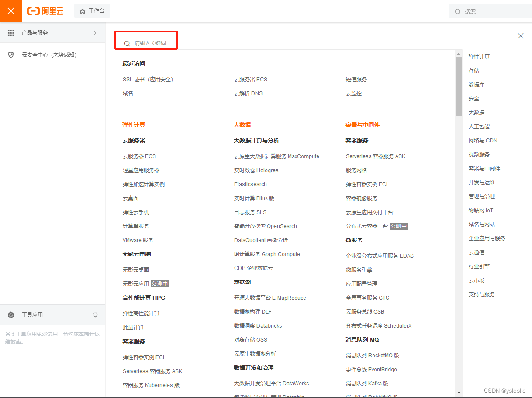Open 实时数仓 Hologres
Viewport: 532px width, 398px height.
pos(256,170)
